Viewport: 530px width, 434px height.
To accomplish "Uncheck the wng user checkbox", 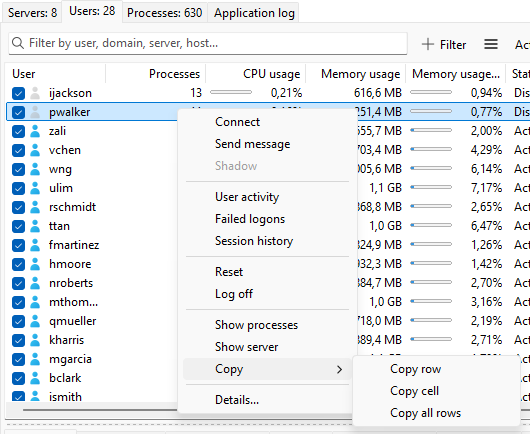I will pos(18,169).
